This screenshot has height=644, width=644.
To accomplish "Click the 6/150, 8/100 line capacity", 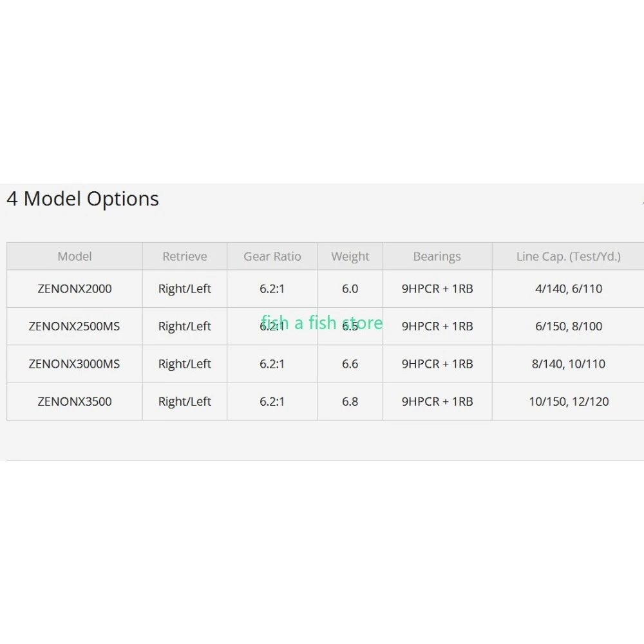I will point(569,327).
